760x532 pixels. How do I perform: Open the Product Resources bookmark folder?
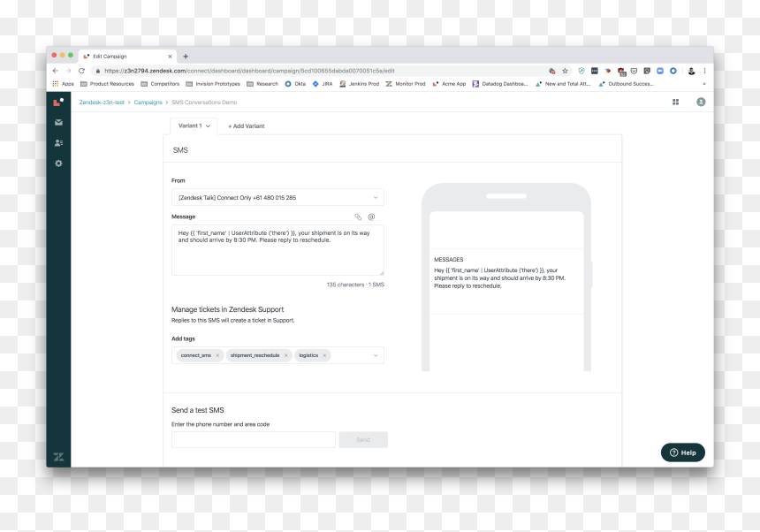click(107, 84)
